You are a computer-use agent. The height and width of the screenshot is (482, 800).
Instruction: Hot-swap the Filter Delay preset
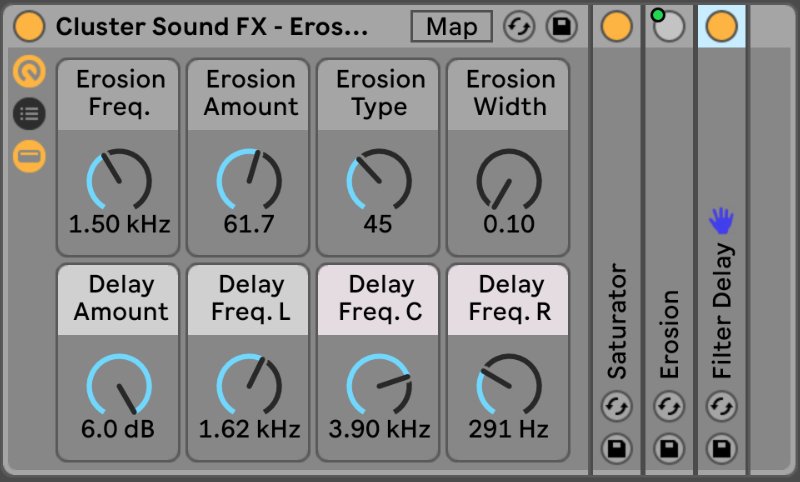coord(721,407)
